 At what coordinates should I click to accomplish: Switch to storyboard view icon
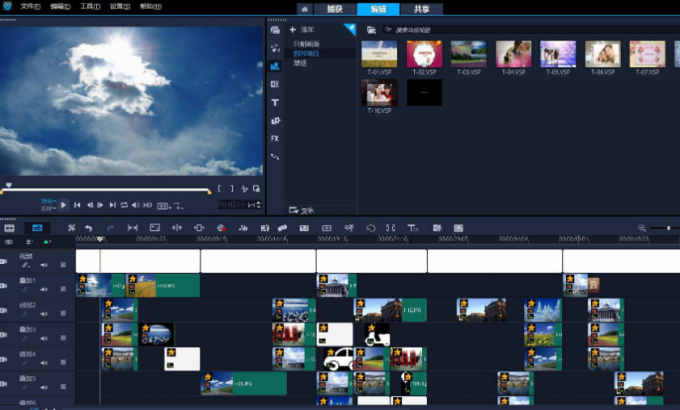tap(9, 228)
